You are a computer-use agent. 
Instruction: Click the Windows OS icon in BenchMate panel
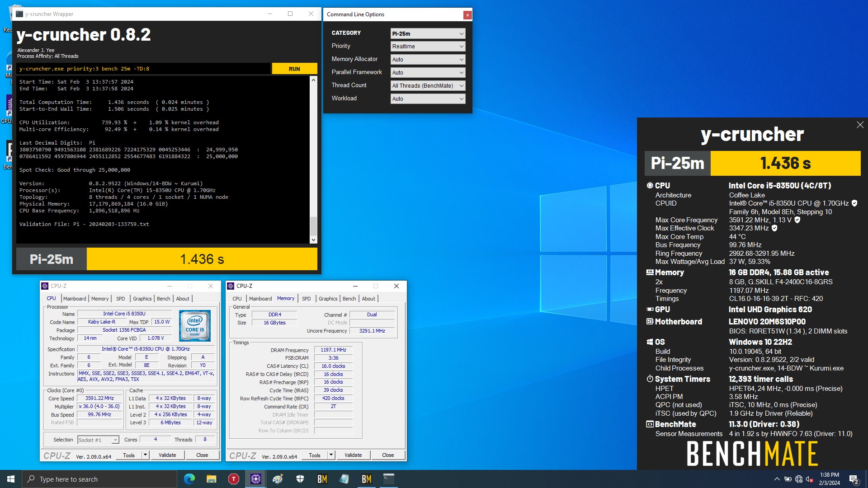coord(650,342)
